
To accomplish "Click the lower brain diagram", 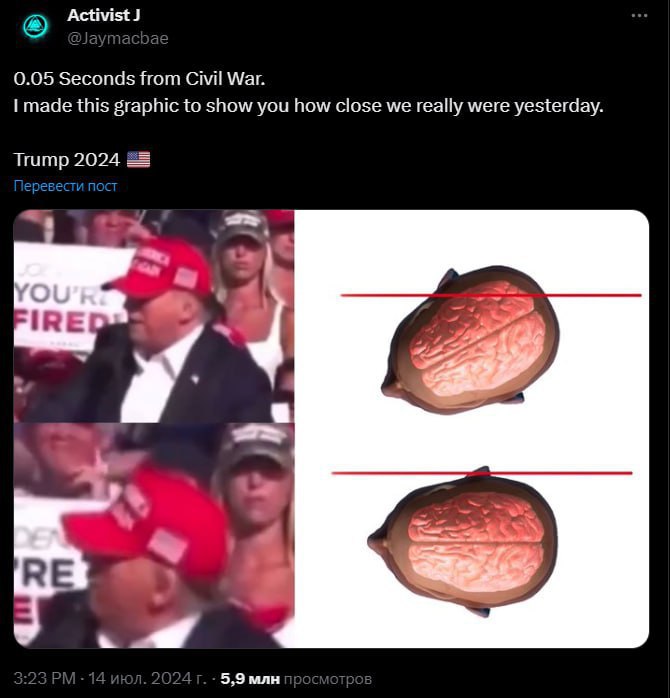I will (x=463, y=542).
